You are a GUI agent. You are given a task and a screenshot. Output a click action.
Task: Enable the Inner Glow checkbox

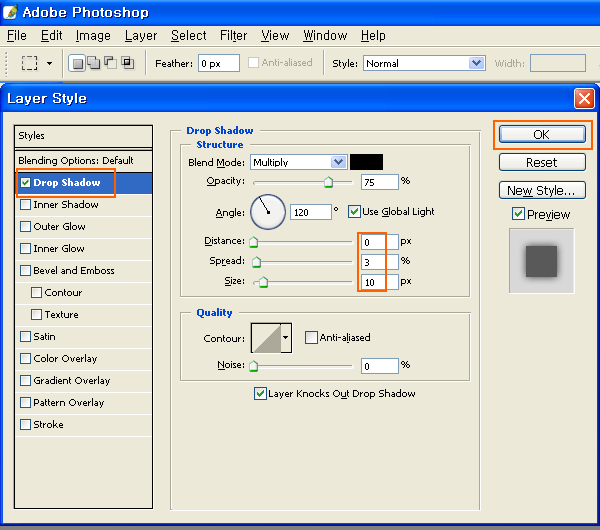[25, 248]
